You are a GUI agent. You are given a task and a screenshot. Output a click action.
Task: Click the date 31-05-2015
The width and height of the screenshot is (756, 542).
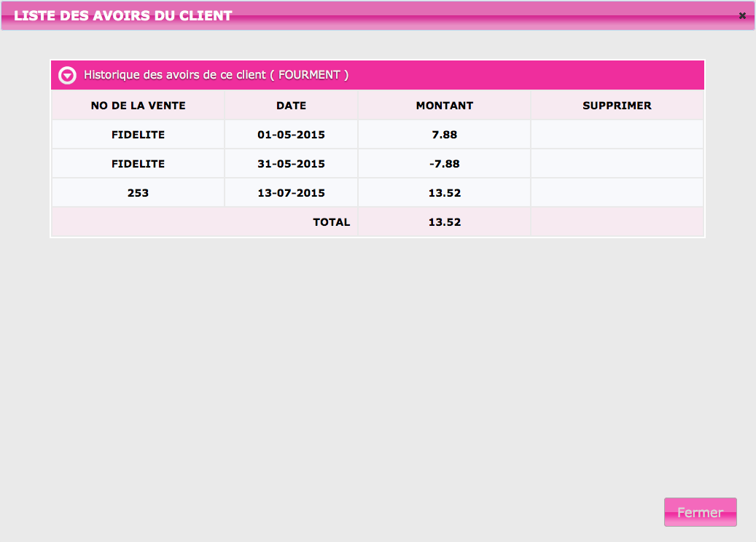click(x=291, y=164)
